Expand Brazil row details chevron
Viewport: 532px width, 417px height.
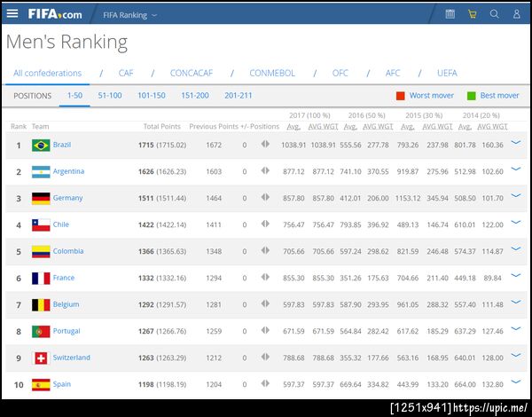click(516, 143)
